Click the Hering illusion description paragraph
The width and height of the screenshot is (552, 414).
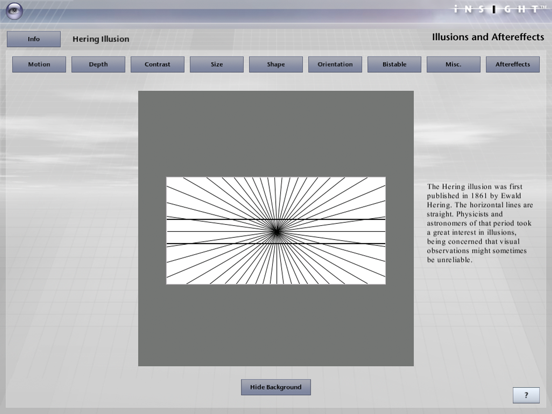click(x=480, y=223)
